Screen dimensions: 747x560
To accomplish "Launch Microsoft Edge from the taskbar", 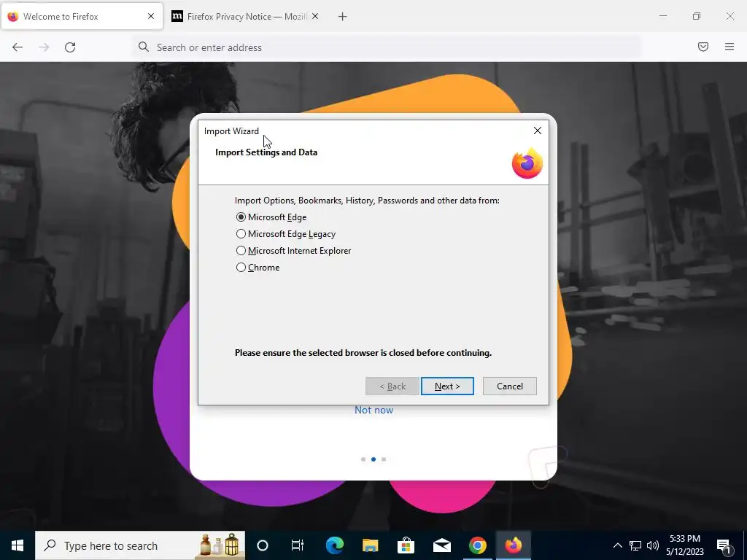I will click(334, 545).
